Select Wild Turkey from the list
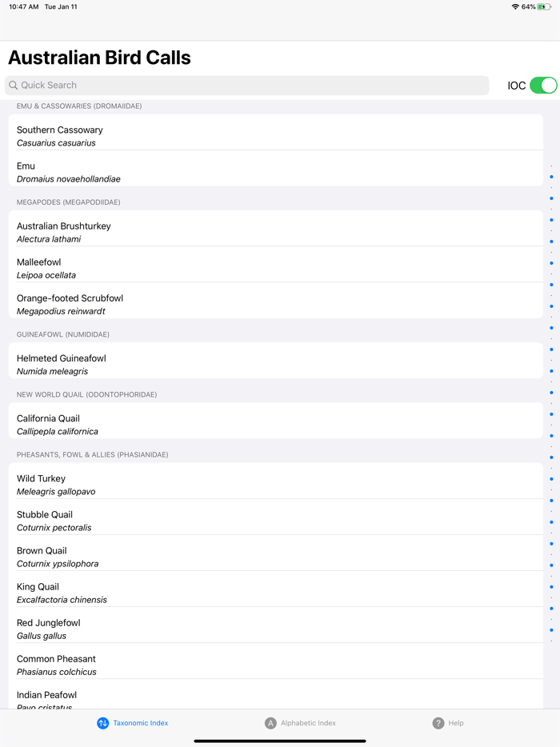Image resolution: width=560 pixels, height=747 pixels. click(276, 485)
